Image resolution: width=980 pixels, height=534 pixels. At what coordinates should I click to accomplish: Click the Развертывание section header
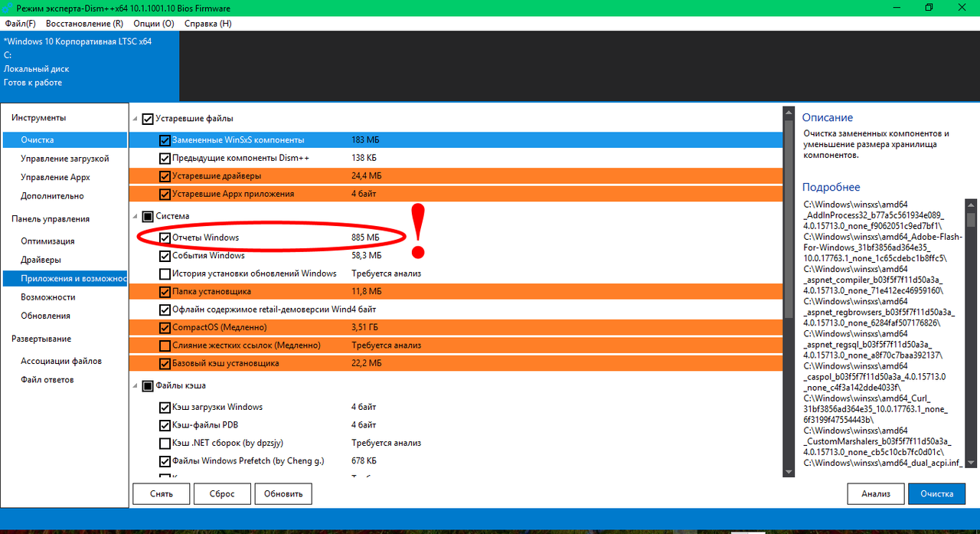click(x=41, y=339)
